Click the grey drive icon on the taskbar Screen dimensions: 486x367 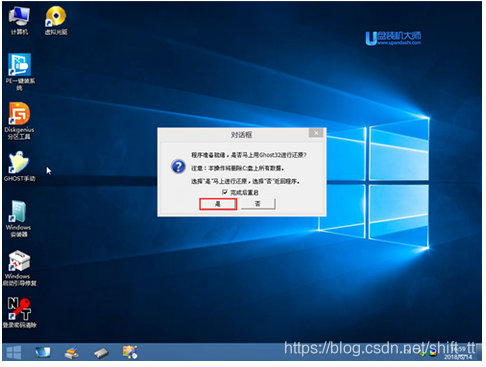pos(101,353)
